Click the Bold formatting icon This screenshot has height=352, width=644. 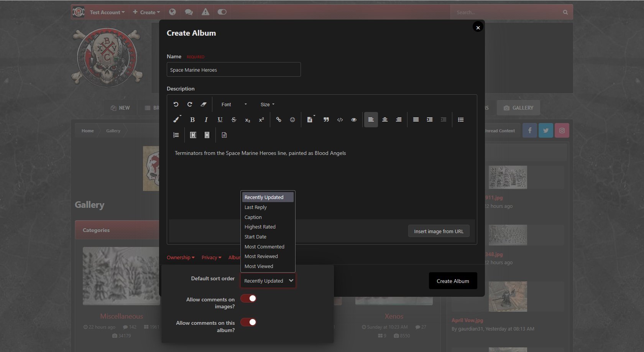pyautogui.click(x=192, y=120)
